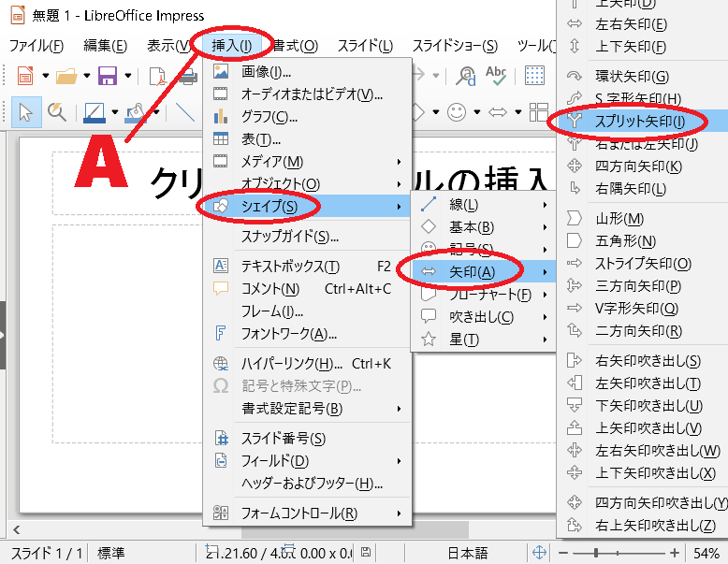728x564 pixels.
Task: Choose フォントワーク(A)... menu entry
Action: 307,334
